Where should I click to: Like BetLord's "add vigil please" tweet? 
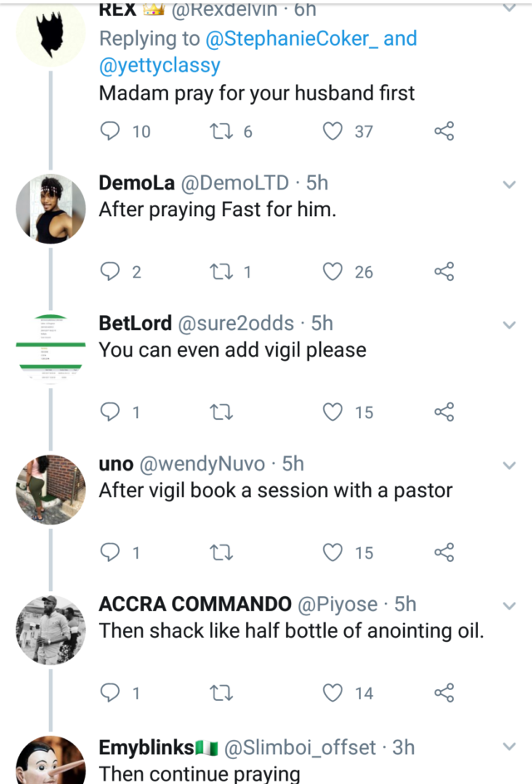coord(333,412)
